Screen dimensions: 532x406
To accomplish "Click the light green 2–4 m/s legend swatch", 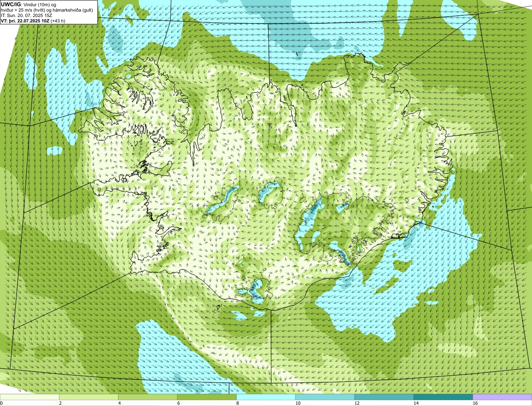I will point(89,397).
